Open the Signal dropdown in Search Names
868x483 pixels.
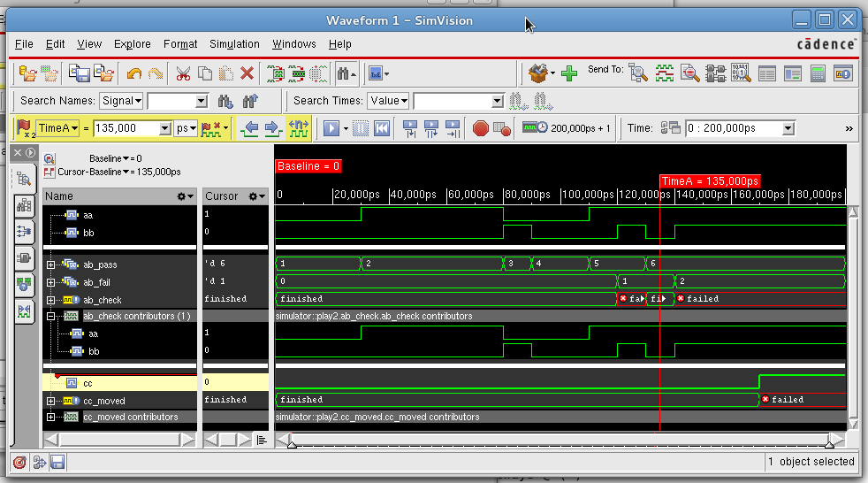click(x=121, y=101)
